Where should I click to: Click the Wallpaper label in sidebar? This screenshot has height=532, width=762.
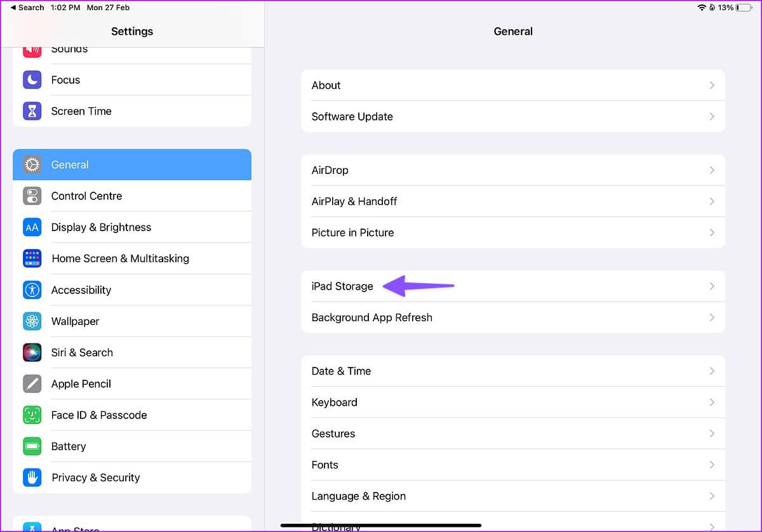(x=75, y=321)
